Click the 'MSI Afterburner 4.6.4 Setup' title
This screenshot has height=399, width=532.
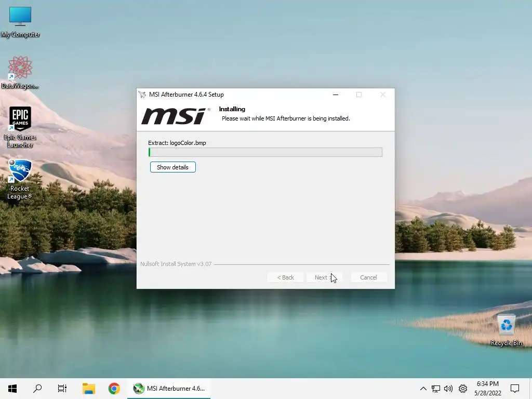tap(187, 95)
